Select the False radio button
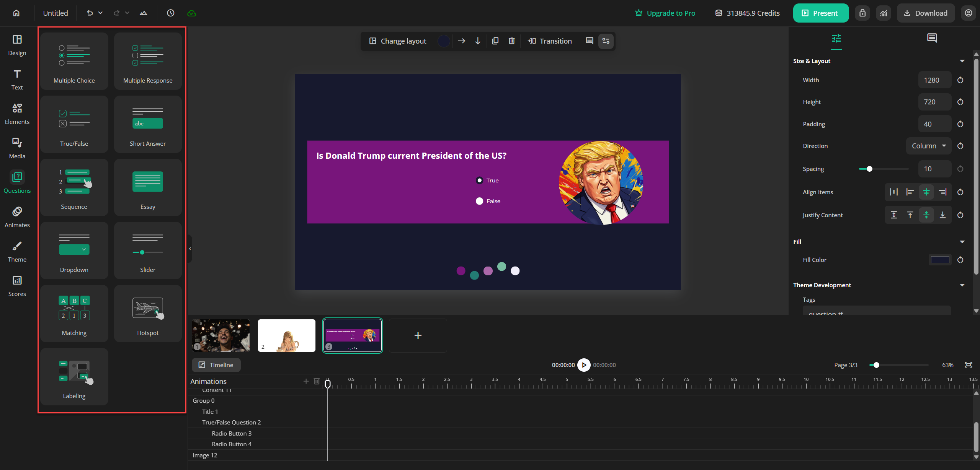Image resolution: width=980 pixels, height=470 pixels. pos(479,201)
